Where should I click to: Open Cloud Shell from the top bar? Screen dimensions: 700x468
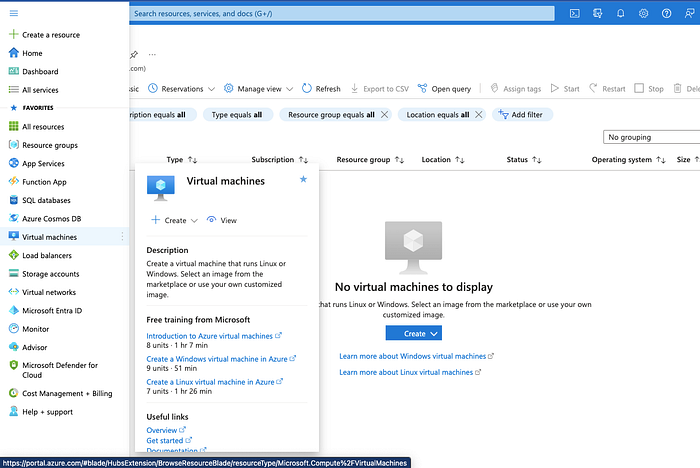[x=575, y=13]
